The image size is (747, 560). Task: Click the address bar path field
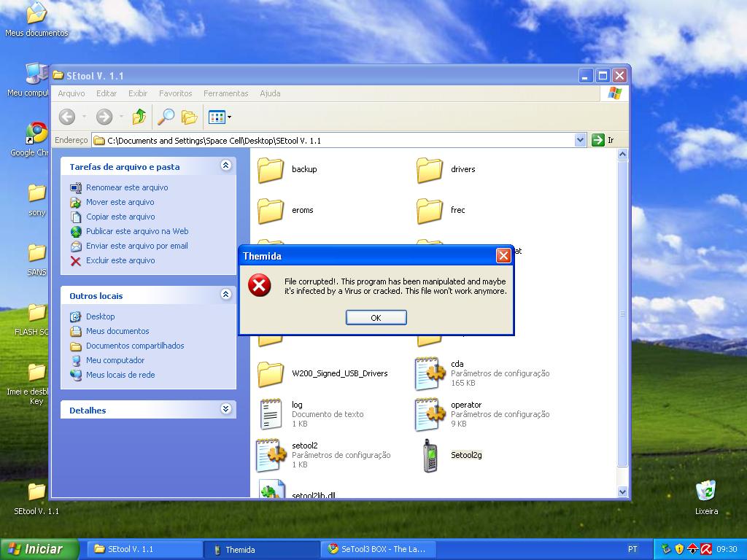coord(333,141)
